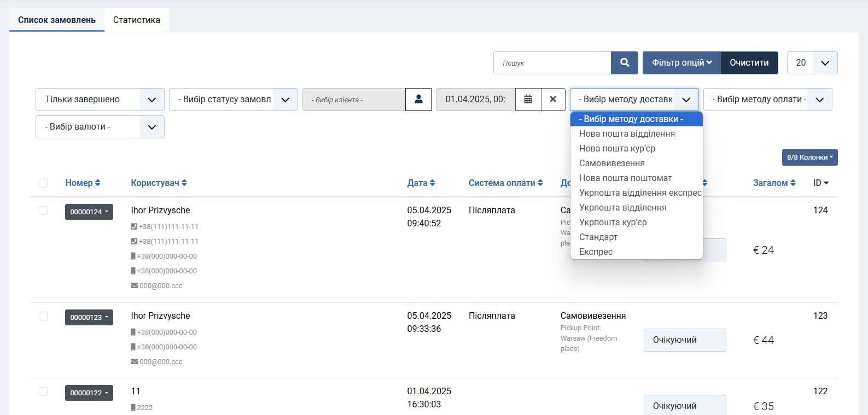The height and width of the screenshot is (415, 868).
Task: Open the calendar date picker icon
Action: (528, 100)
